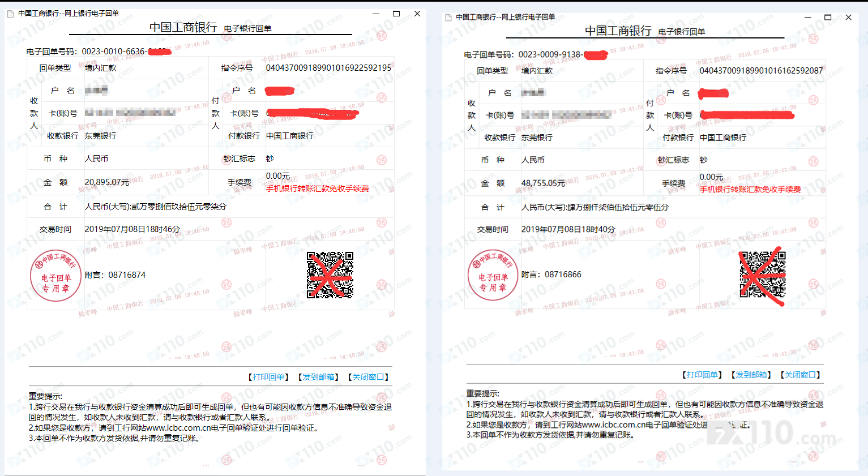868x476 pixels.
Task: Close the right receipt window with X
Action: pos(848,18)
